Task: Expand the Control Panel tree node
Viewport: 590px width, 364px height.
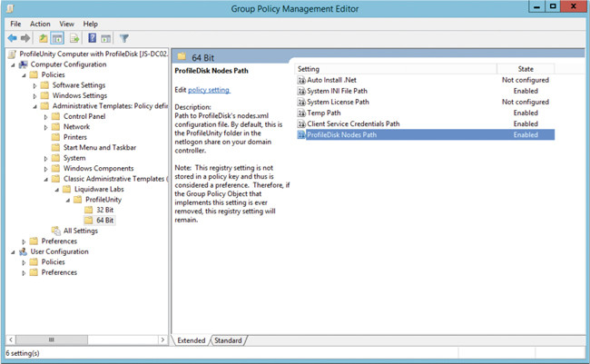Action: (x=46, y=116)
